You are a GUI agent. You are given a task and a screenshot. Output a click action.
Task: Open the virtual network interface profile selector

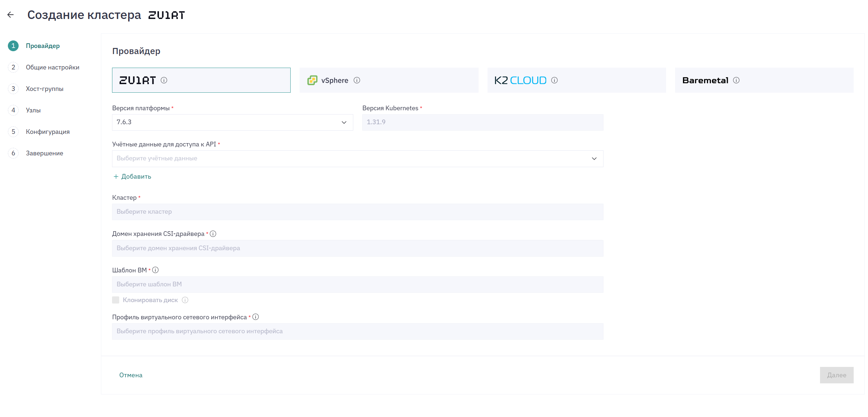358,331
